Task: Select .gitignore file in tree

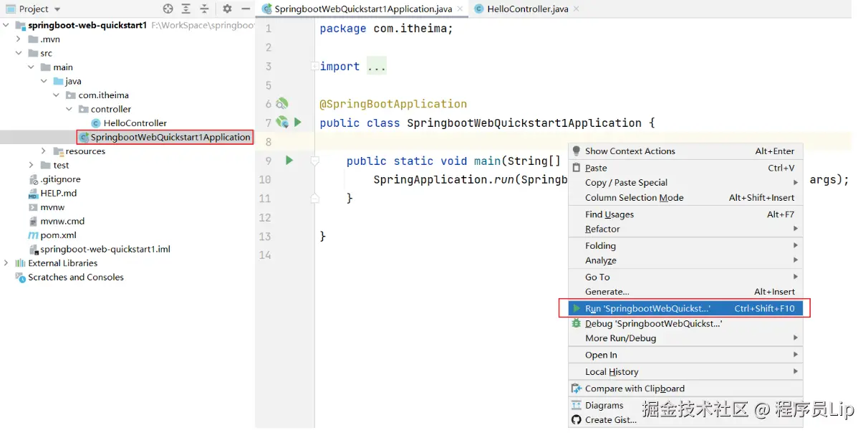Action: click(x=61, y=179)
